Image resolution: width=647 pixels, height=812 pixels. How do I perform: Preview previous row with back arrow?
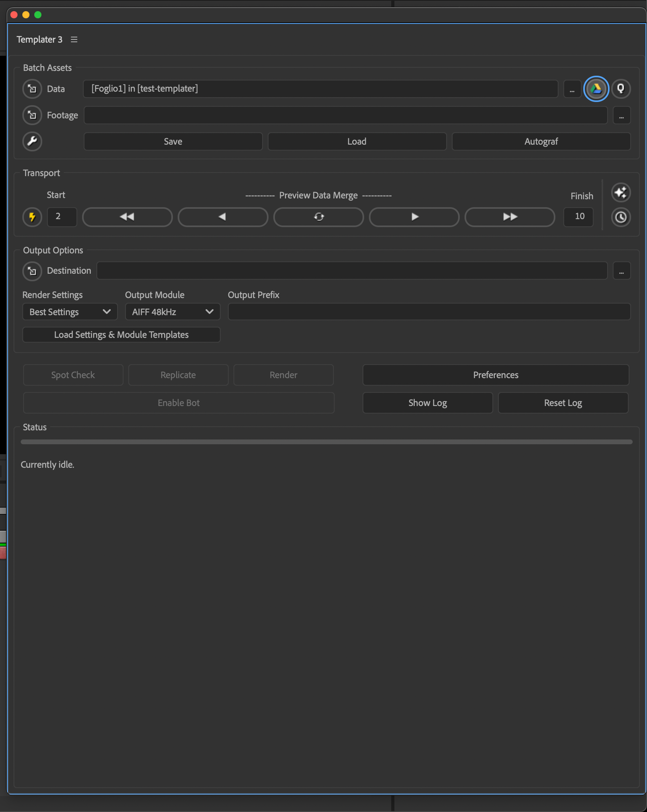pos(223,217)
